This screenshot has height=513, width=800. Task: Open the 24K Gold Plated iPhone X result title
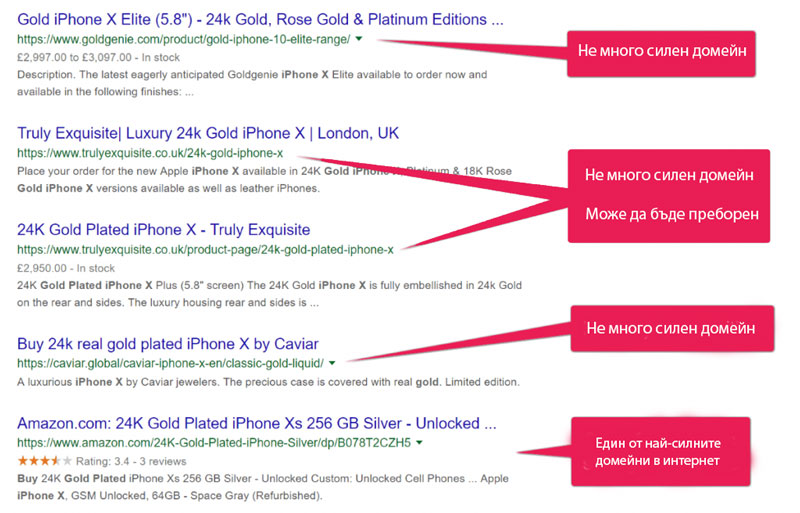point(164,230)
